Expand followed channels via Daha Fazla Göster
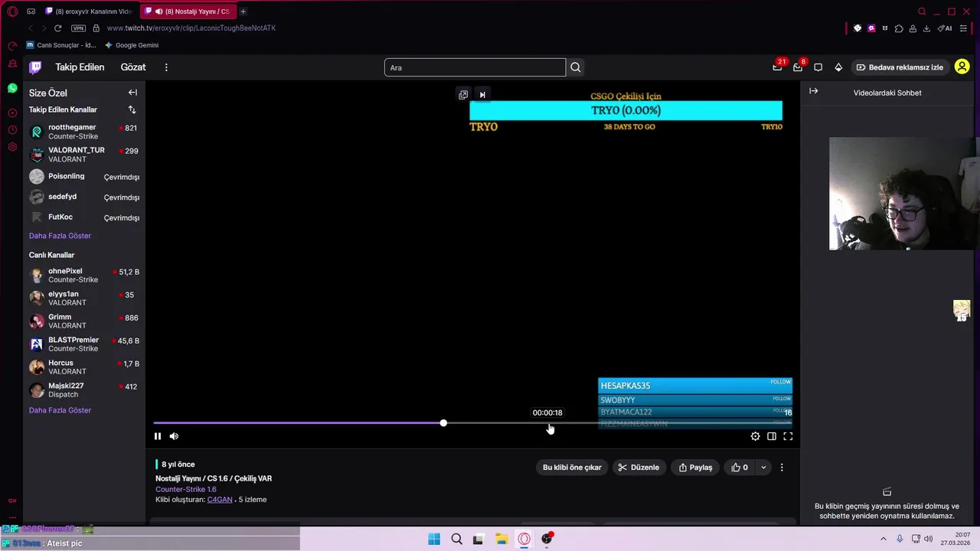This screenshot has height=551, width=980. pos(60,236)
